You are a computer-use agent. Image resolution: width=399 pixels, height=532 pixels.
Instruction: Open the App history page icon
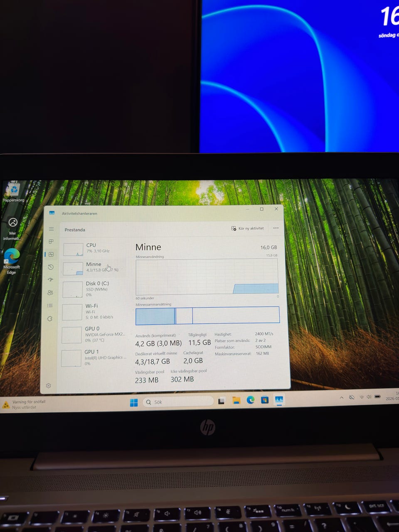point(51,267)
